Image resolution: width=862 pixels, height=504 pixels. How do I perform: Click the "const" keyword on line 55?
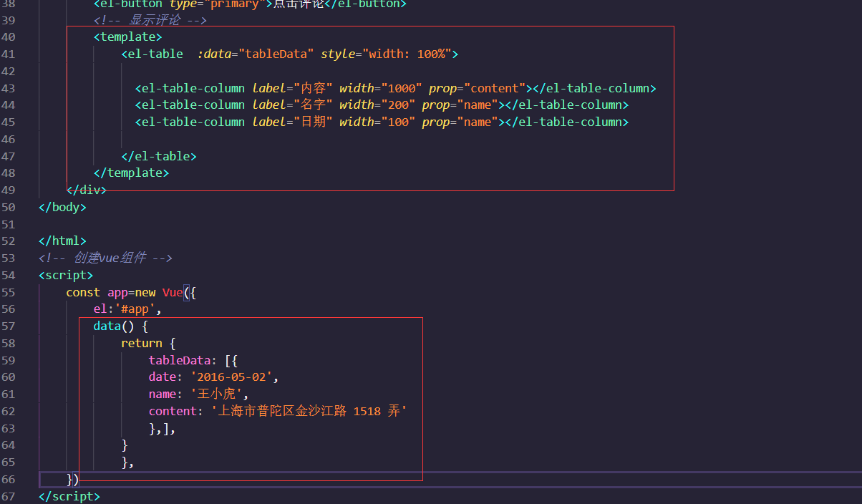84,292
